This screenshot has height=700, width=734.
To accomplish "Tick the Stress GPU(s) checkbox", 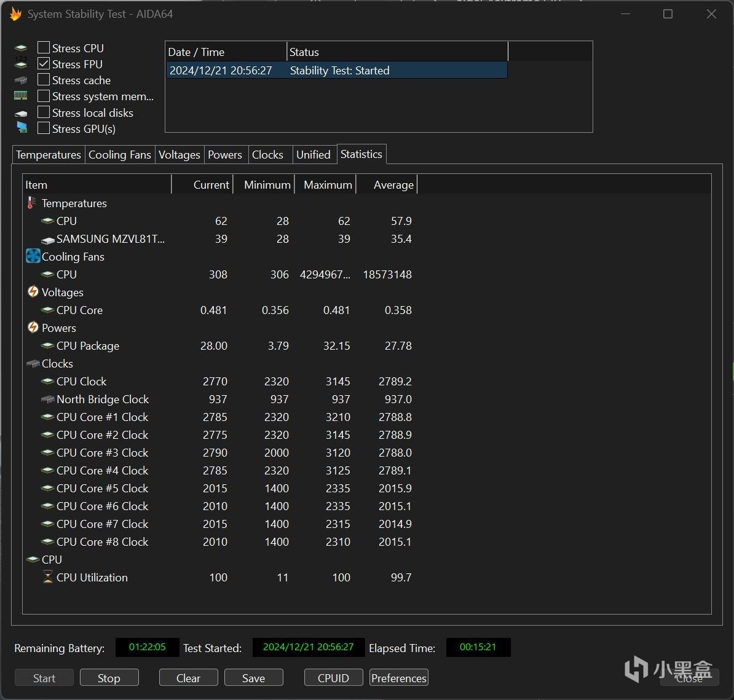I will point(44,128).
